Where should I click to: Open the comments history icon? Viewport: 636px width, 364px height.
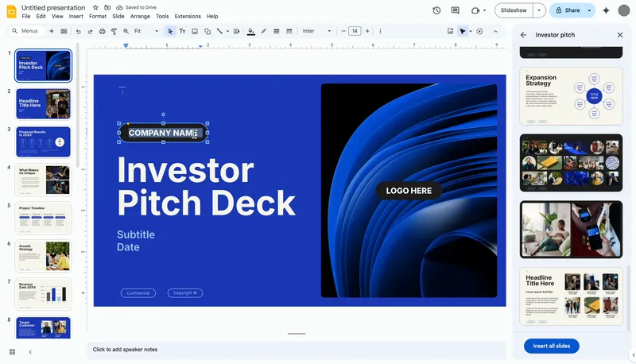pyautogui.click(x=455, y=10)
